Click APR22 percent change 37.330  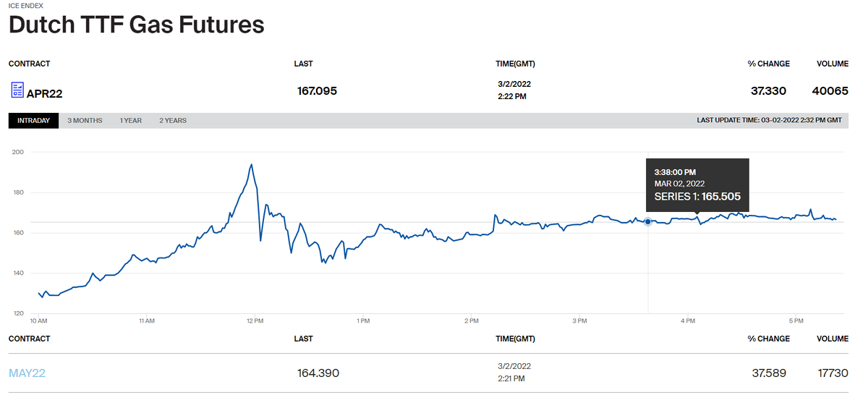(769, 91)
